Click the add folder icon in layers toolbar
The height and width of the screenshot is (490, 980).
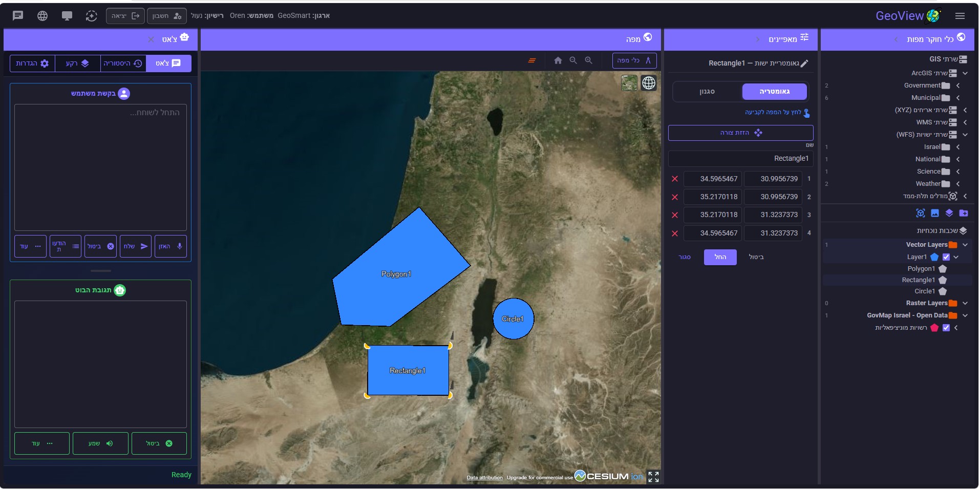tap(964, 213)
